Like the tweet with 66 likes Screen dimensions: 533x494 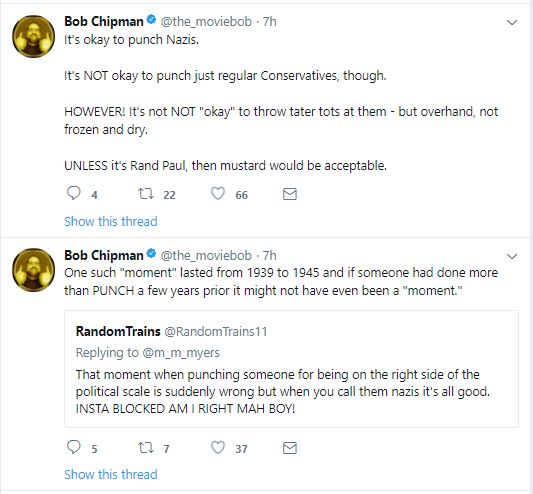tap(218, 193)
